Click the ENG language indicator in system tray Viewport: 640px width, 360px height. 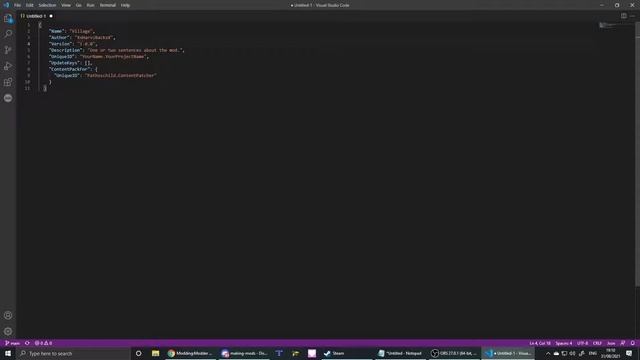[x=593, y=353]
